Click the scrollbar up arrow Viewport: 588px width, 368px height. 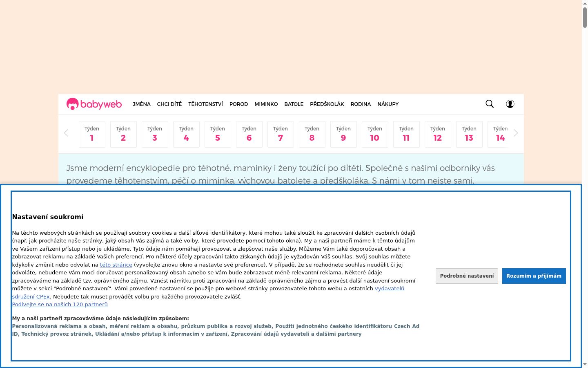pos(585,3)
